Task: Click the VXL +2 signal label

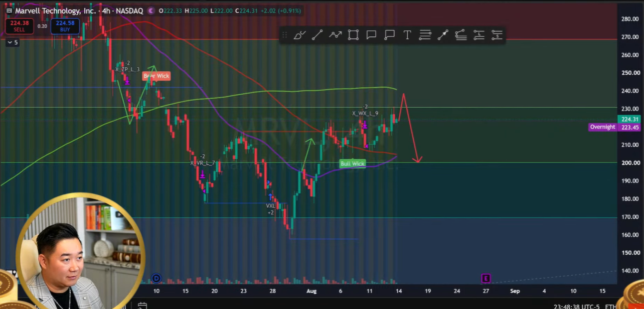Action: click(271, 209)
